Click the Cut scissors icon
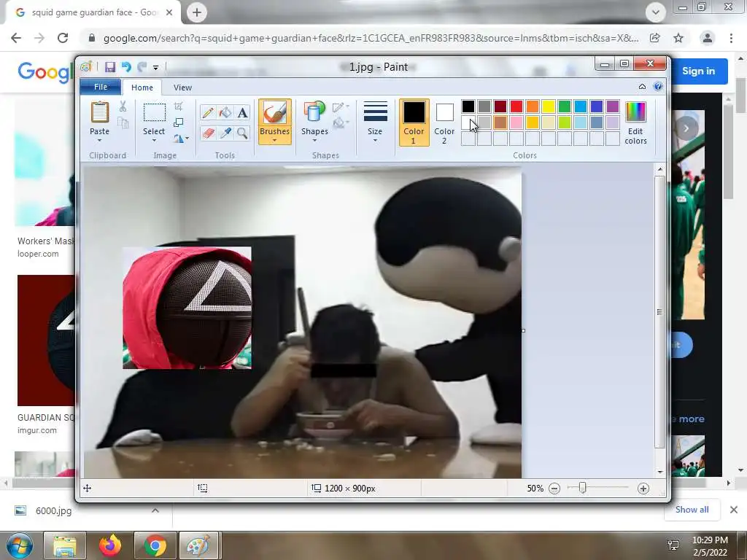The height and width of the screenshot is (560, 747). [x=123, y=106]
